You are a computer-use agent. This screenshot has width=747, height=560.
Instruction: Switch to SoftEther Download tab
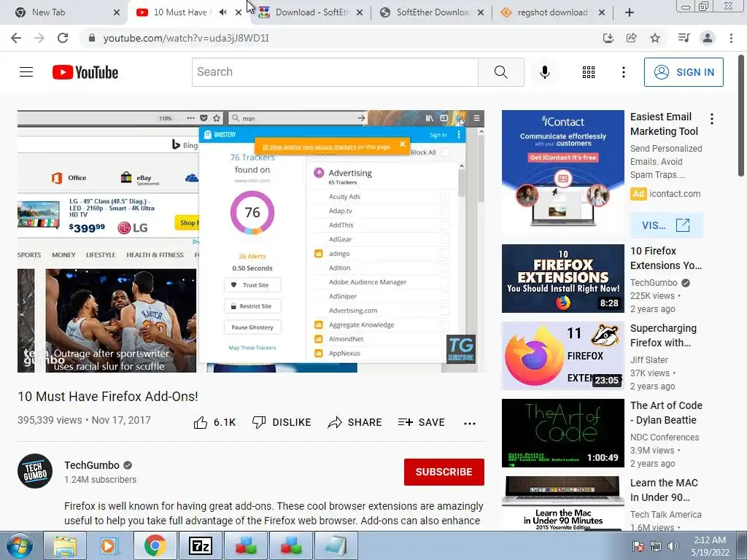433,12
